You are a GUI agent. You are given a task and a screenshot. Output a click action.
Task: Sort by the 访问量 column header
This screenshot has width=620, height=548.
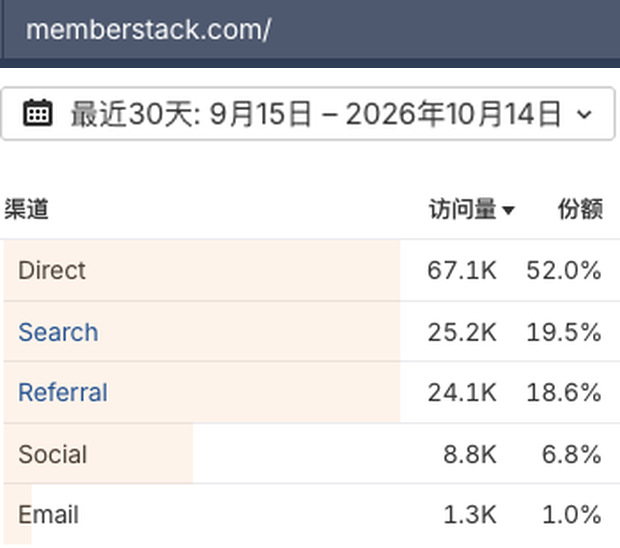pyautogui.click(x=463, y=209)
